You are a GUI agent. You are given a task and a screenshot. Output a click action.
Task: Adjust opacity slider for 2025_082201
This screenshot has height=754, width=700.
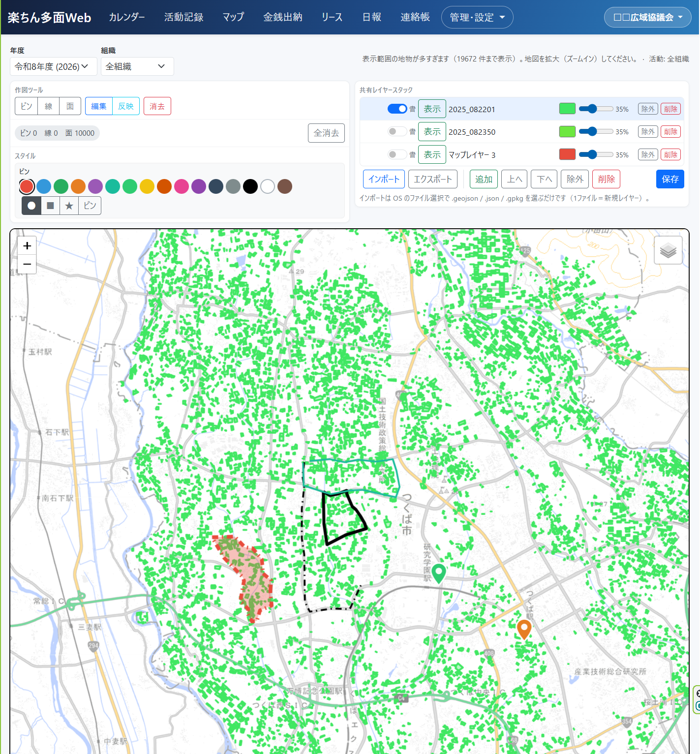pyautogui.click(x=596, y=109)
